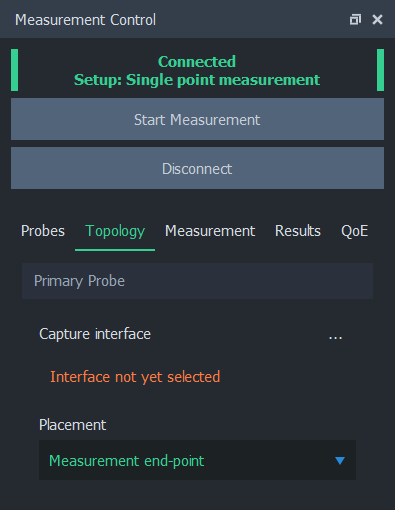Click the Placement field label
Image resolution: width=395 pixels, height=510 pixels.
tap(72, 425)
